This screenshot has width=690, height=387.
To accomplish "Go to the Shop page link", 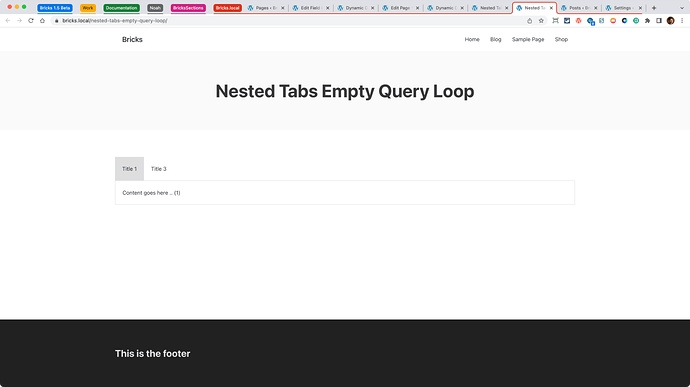I will click(x=561, y=39).
